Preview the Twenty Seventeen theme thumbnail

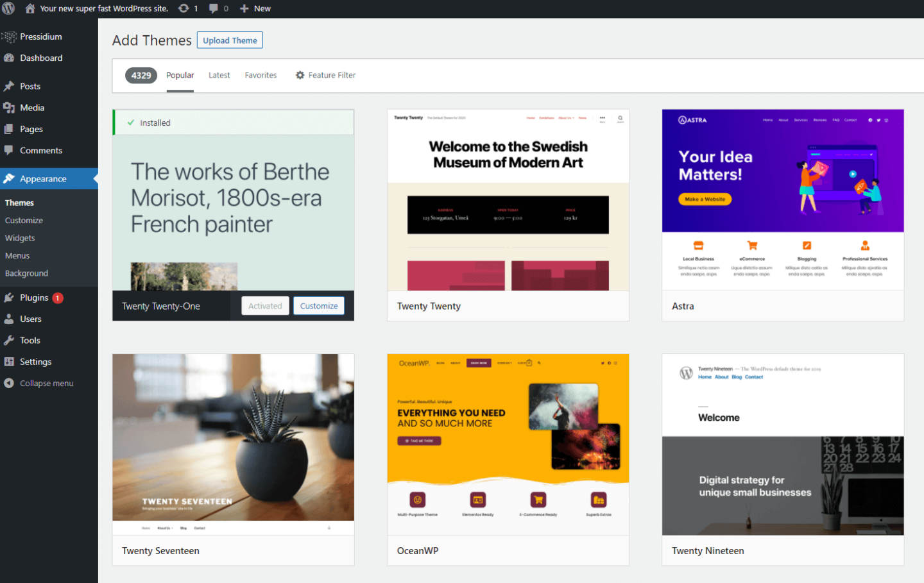point(234,444)
